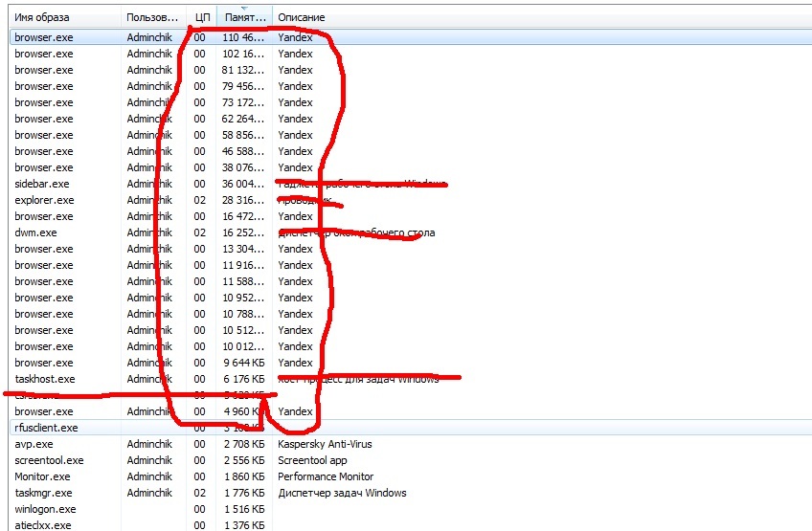This screenshot has height=531, width=812.
Task: Select the taskhost.exe process
Action: pos(411,379)
